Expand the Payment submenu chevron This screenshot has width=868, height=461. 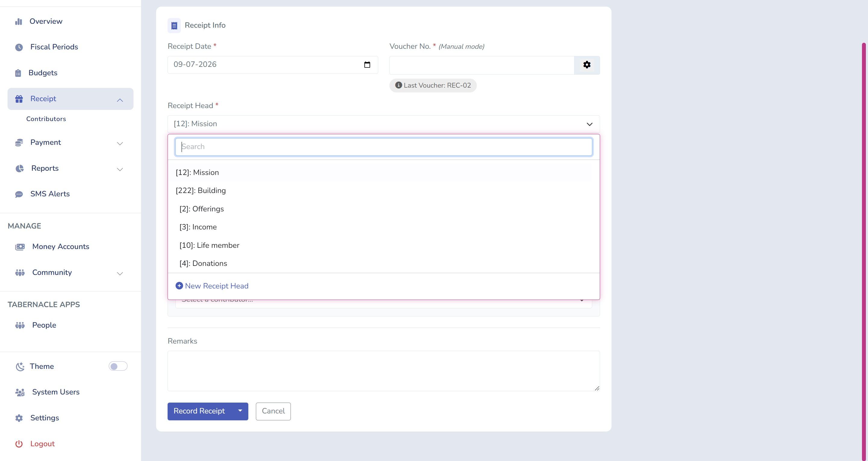coord(120,143)
